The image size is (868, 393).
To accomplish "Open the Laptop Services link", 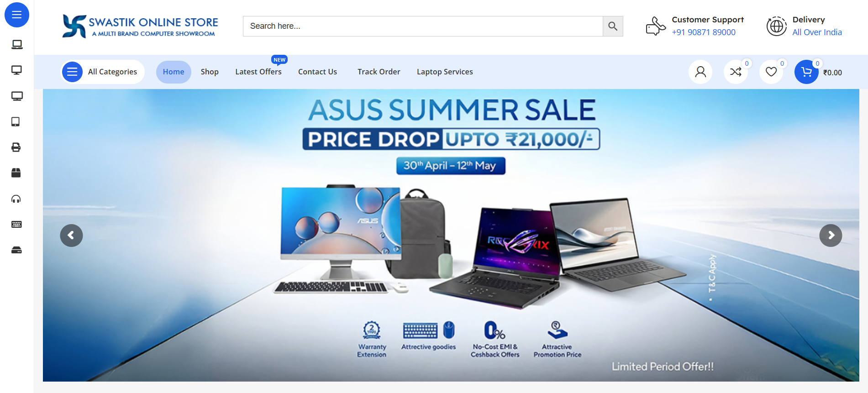I will tap(445, 72).
